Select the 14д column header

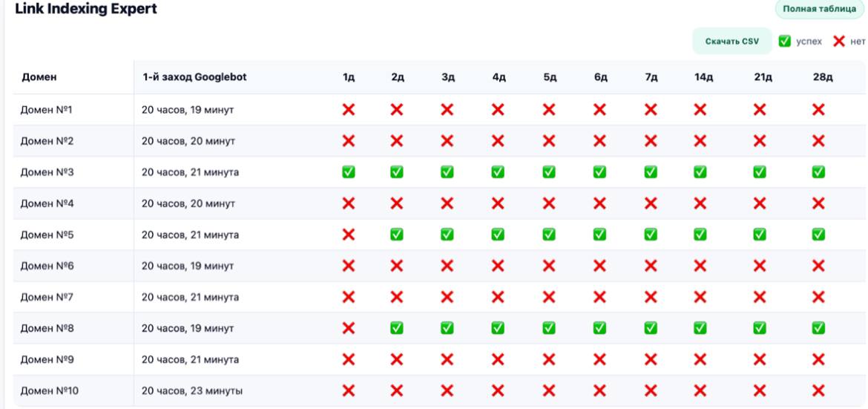702,77
